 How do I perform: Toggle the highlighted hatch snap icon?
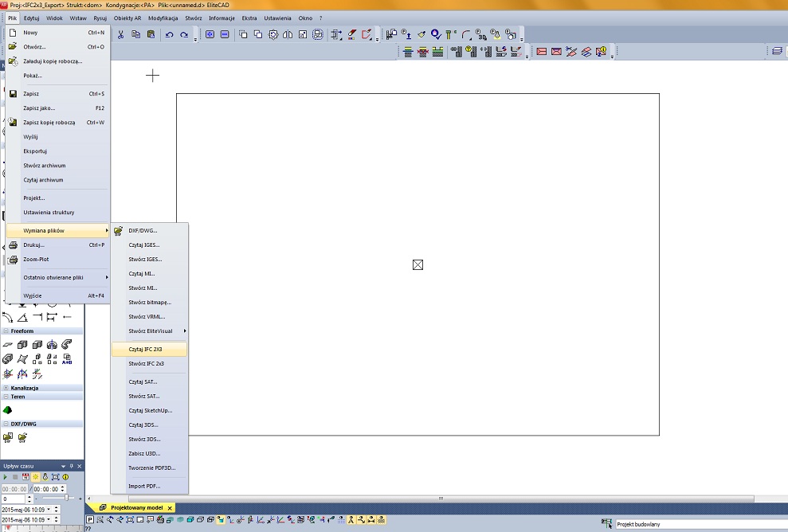(x=382, y=520)
